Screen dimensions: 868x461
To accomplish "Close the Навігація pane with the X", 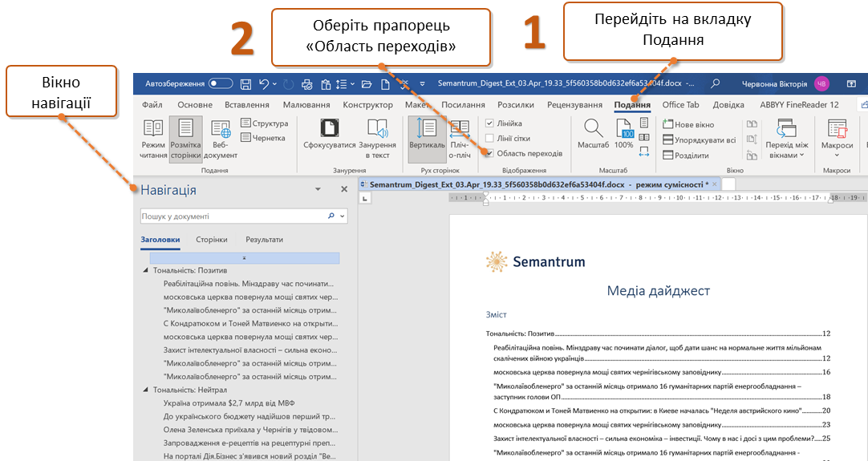I will point(344,189).
